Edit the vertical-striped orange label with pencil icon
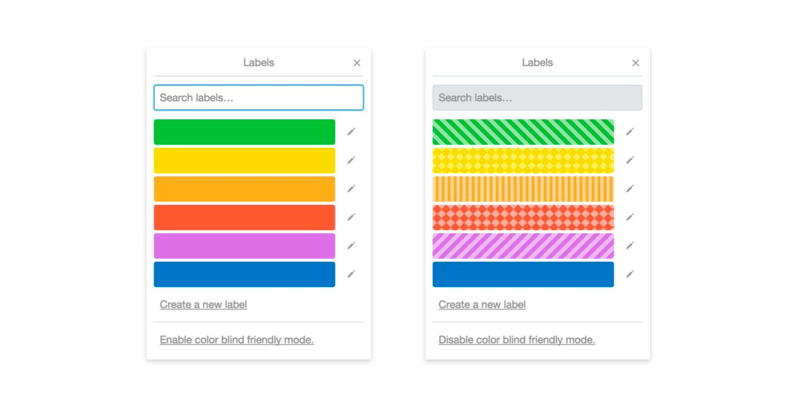 click(630, 189)
